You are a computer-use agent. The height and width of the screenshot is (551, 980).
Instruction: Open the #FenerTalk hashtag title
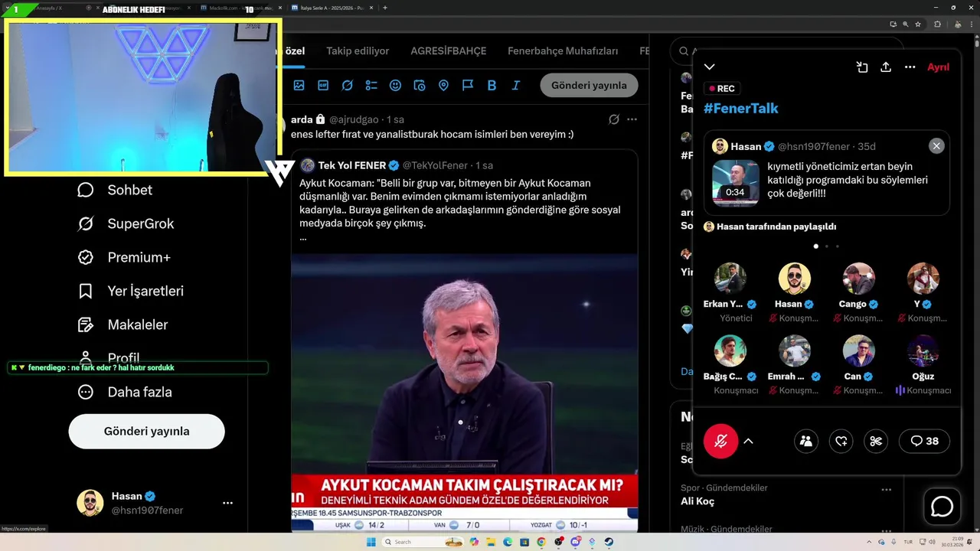pos(741,108)
